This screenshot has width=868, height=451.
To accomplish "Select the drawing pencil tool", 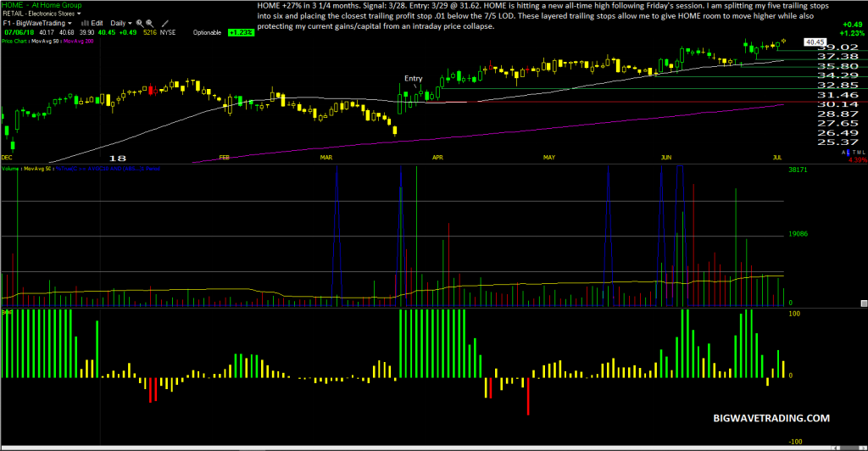I will tap(165, 23).
